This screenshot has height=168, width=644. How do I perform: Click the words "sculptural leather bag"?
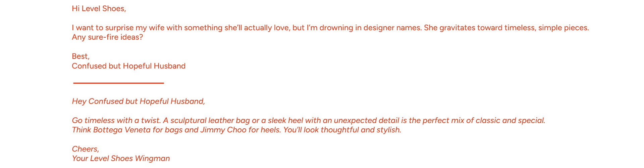[x=210, y=121]
